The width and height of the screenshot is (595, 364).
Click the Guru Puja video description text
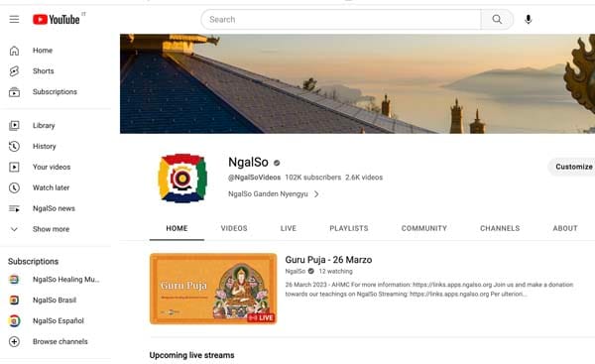[x=429, y=290]
